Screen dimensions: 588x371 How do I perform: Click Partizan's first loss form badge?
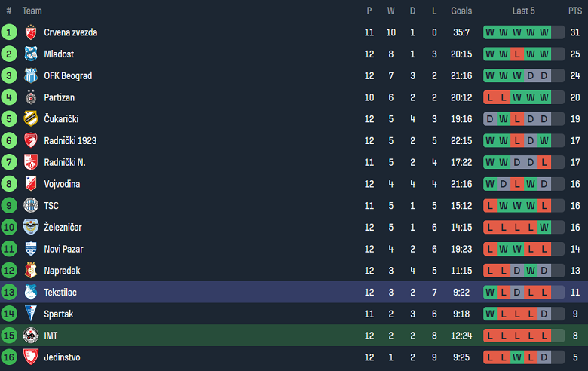click(x=490, y=97)
